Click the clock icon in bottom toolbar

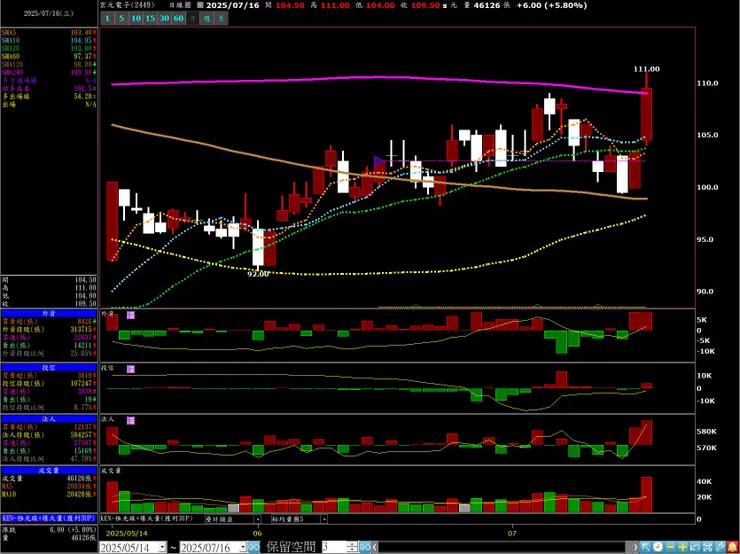click(657, 547)
